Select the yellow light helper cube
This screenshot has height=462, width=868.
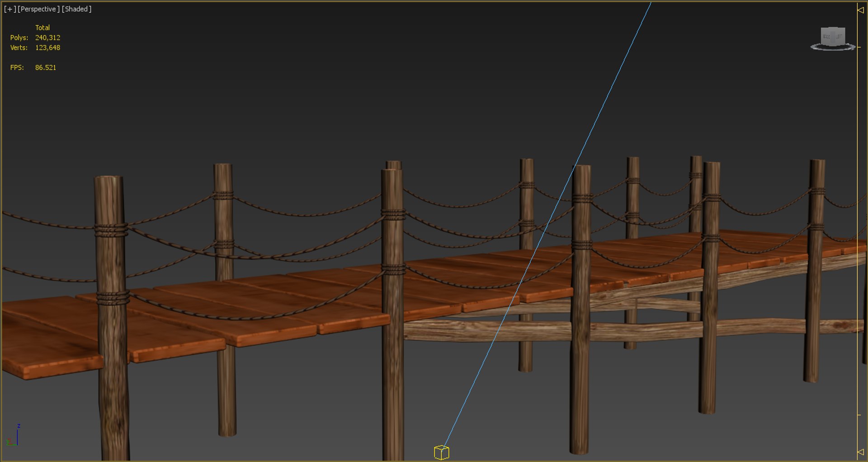[441, 452]
